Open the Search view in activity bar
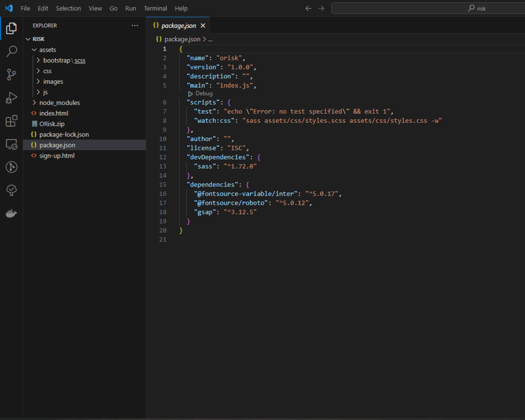 click(11, 52)
